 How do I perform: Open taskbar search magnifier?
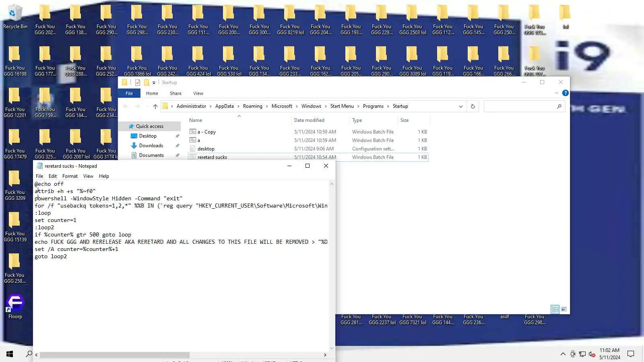click(x=29, y=354)
